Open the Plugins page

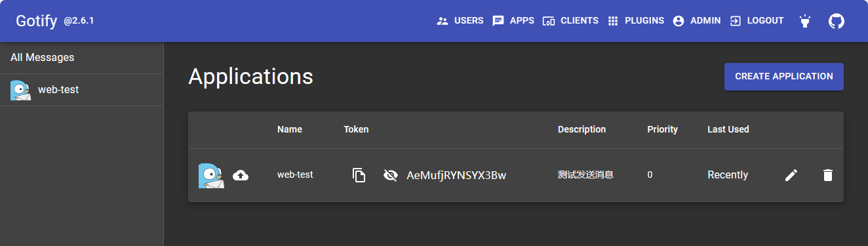635,21
